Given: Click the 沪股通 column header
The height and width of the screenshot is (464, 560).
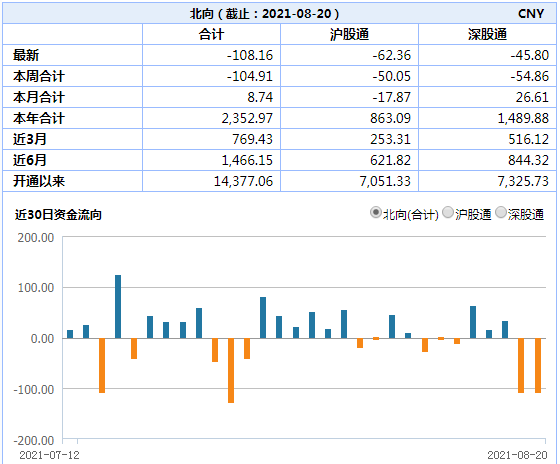Looking at the screenshot, I should 349,35.
